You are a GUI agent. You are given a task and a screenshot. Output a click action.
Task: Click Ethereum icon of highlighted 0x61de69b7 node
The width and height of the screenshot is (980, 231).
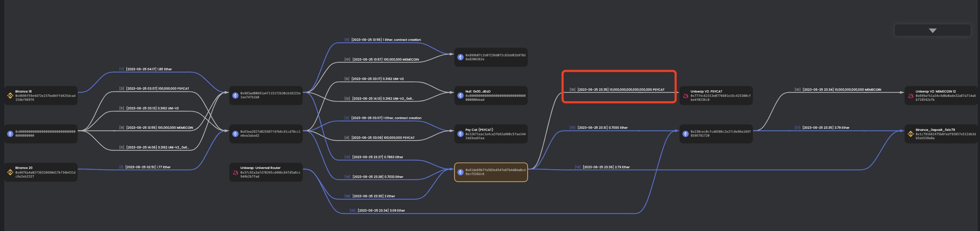click(x=460, y=172)
